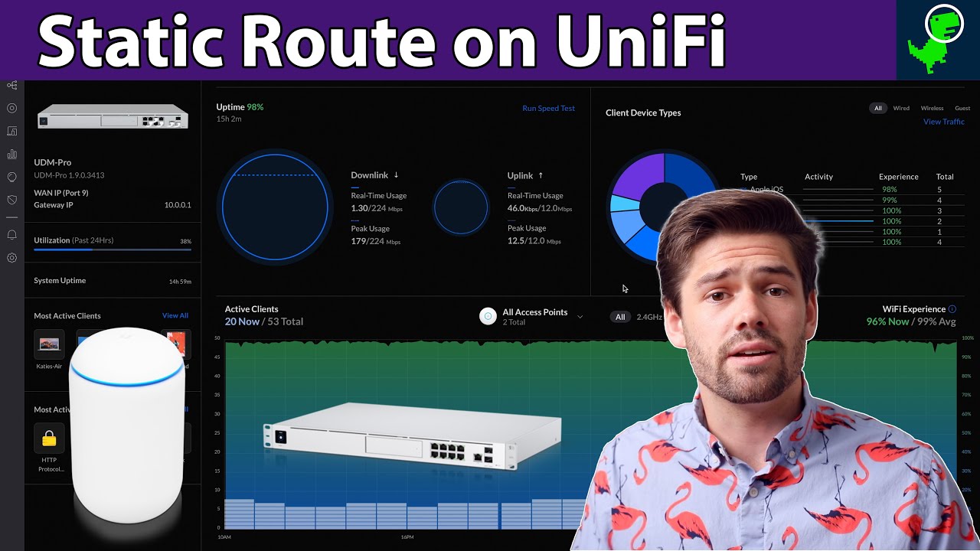Open the Insights lightbulb icon
980x551 pixels.
coord(11,177)
